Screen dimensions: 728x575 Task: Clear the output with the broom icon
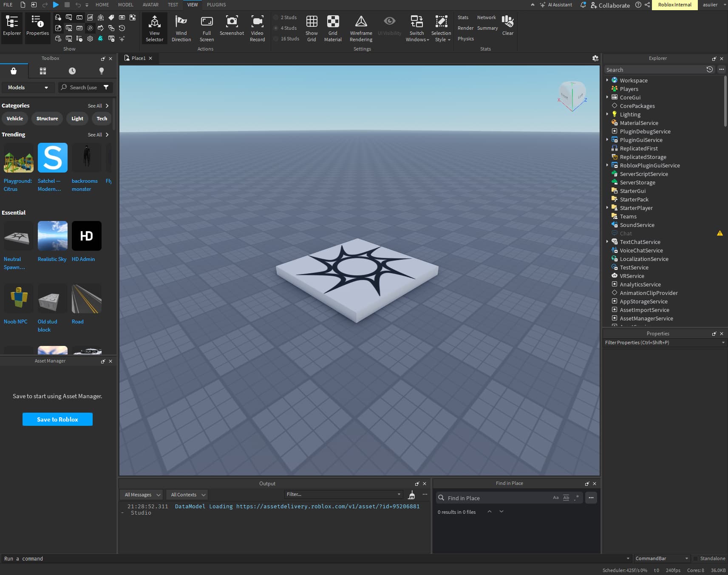(x=411, y=495)
